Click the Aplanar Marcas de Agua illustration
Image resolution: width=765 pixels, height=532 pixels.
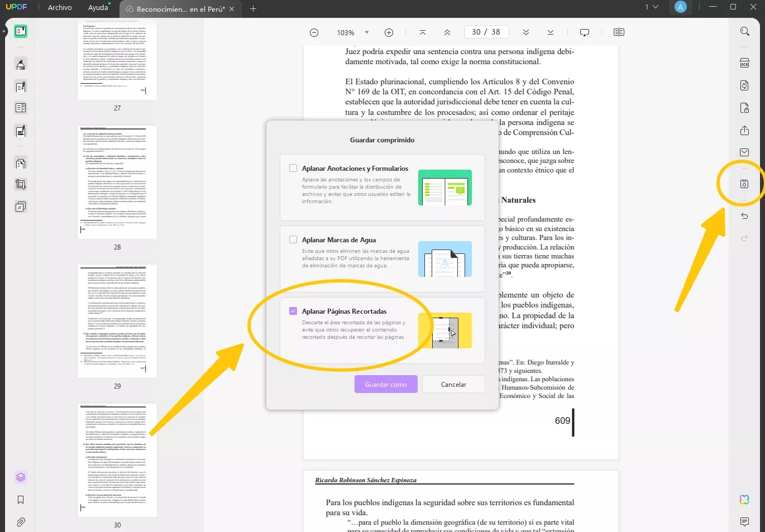click(445, 259)
